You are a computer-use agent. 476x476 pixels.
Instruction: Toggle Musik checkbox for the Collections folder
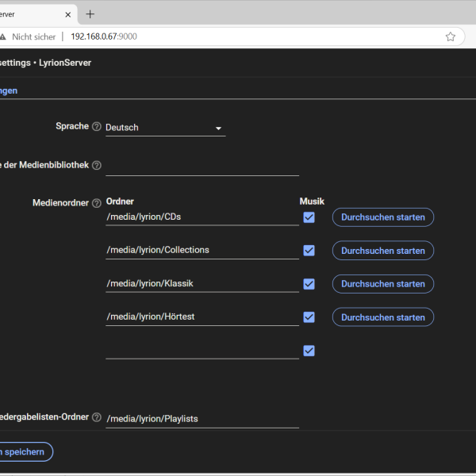pyautogui.click(x=309, y=251)
